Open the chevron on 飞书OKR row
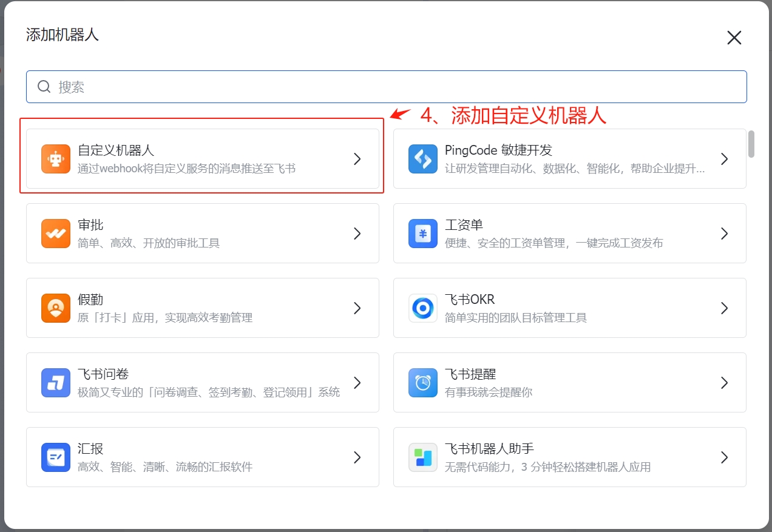Screen dimensions: 772x532 (724, 308)
